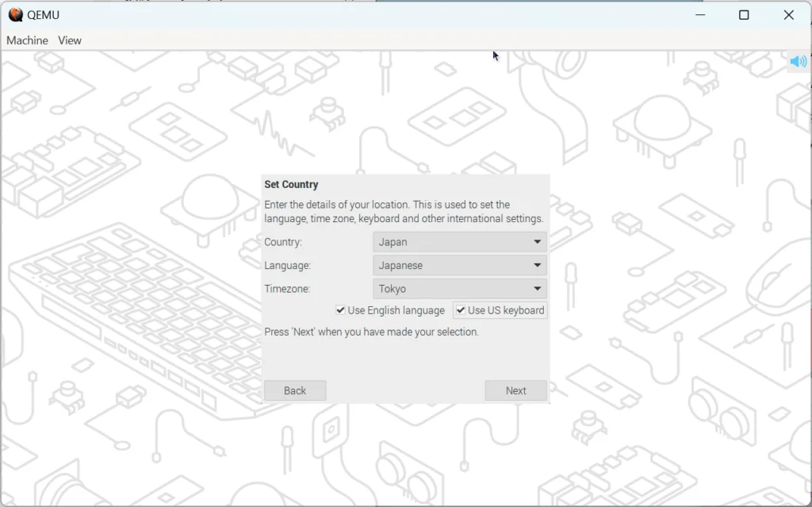Click the Country: field label
This screenshot has height=507, width=812.
pyautogui.click(x=283, y=242)
